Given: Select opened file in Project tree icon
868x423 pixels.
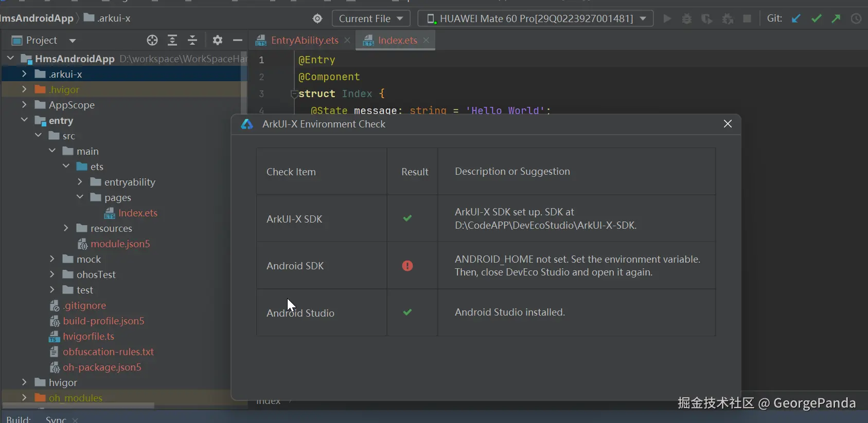Looking at the screenshot, I should (152, 40).
